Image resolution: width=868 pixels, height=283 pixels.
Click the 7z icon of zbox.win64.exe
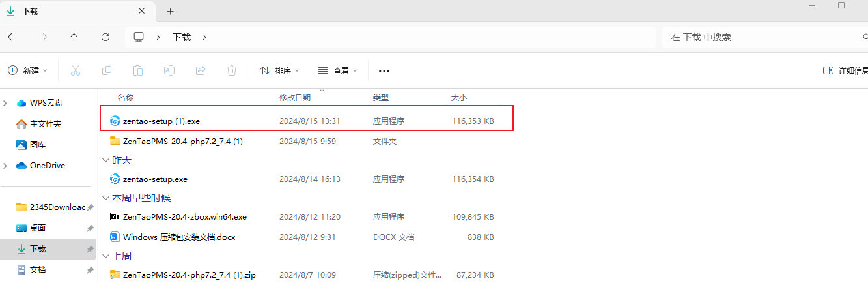115,217
